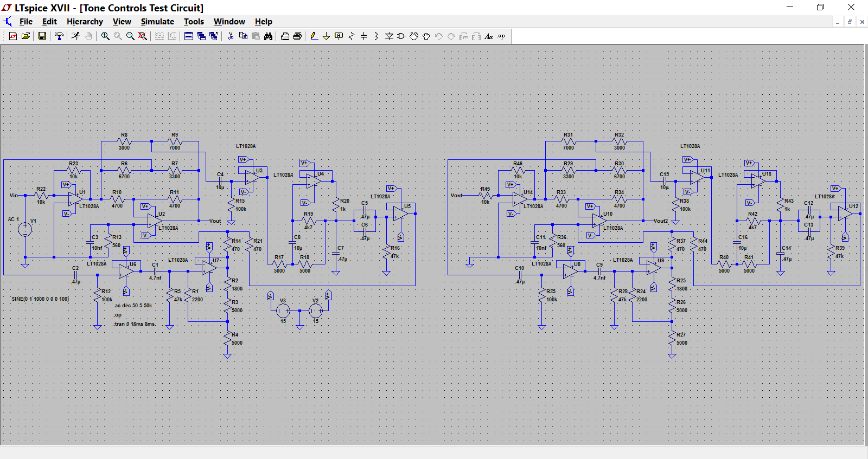
Task: Open the Edit menu
Action: pos(49,22)
